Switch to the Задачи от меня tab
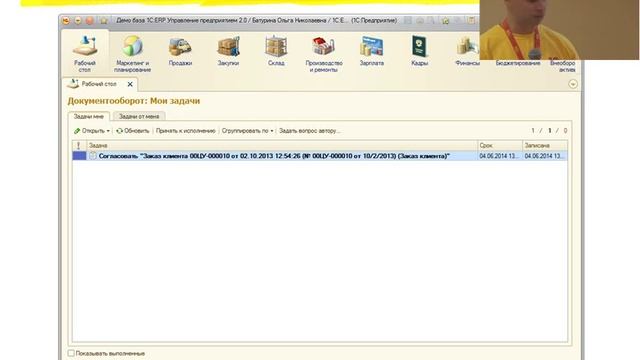This screenshot has width=640, height=360. tap(139, 117)
